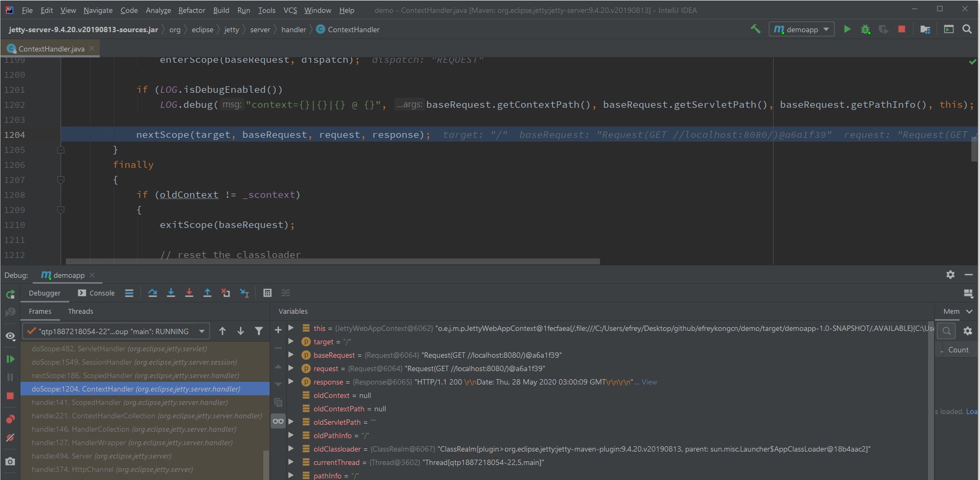Open Search Everywhere magnifier icon
The width and height of the screenshot is (980, 480).
(x=967, y=29)
